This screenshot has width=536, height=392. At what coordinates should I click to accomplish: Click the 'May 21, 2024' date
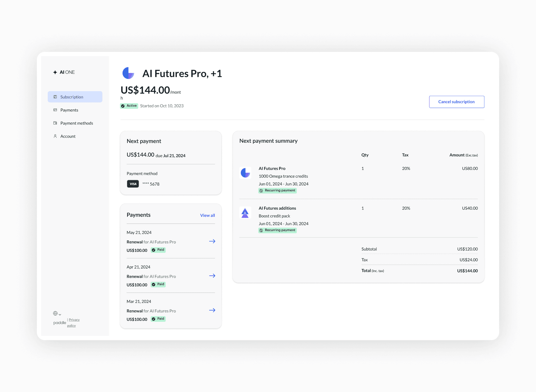139,233
